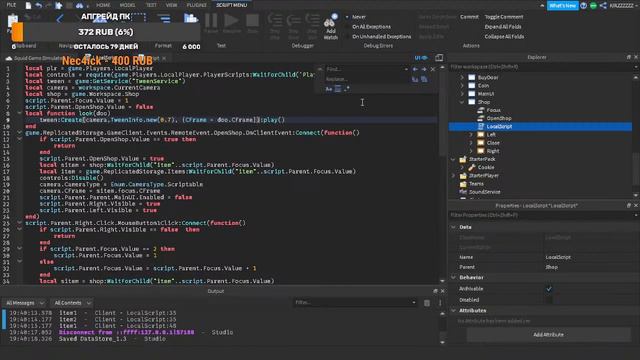Click the new file icon in title bar
Viewport: 640px width, 360px height.
(28, 5)
